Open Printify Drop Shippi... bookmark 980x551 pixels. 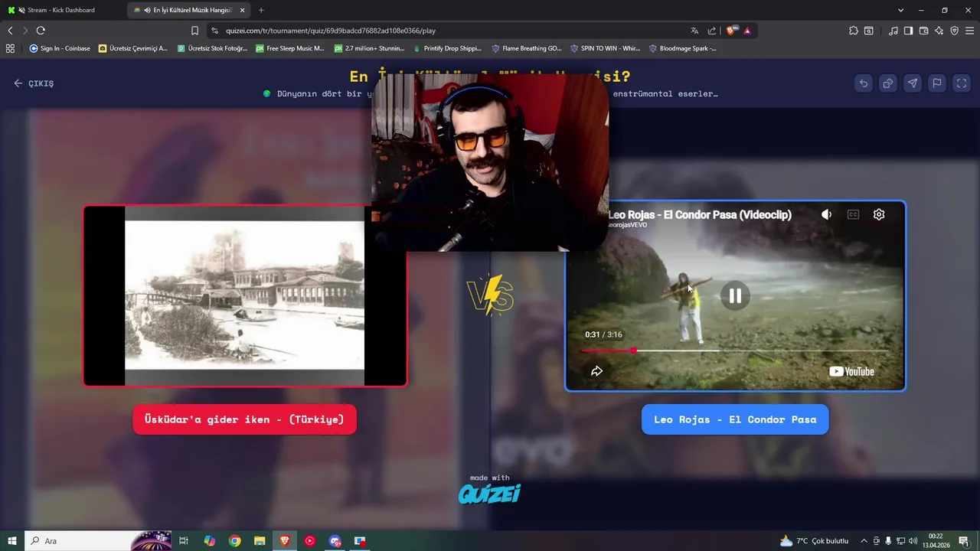[x=447, y=48]
